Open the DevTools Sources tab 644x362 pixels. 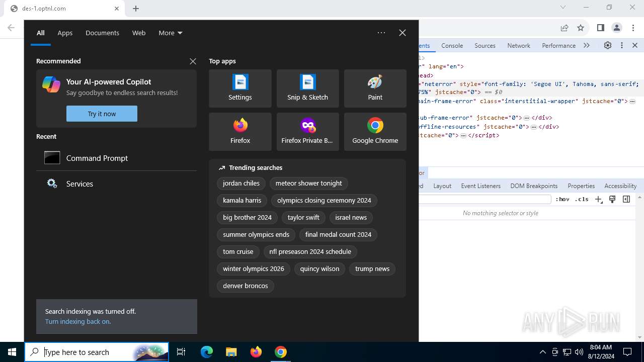(485, 45)
